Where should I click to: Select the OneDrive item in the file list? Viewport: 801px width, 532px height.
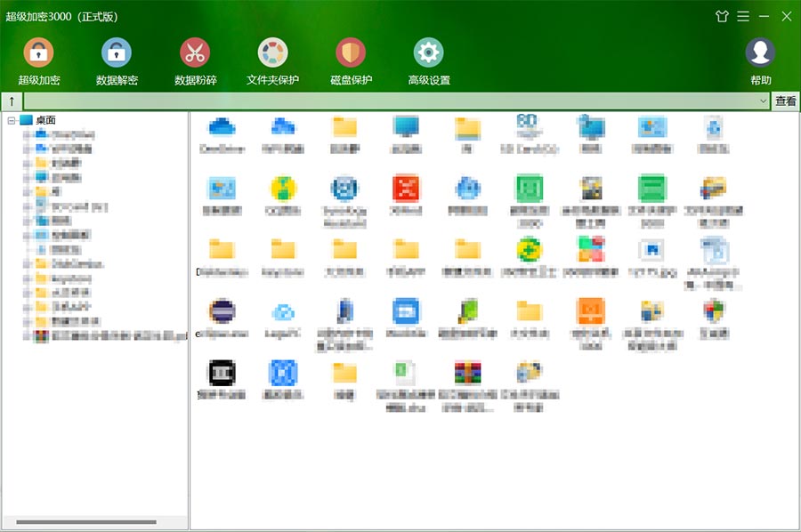point(222,134)
